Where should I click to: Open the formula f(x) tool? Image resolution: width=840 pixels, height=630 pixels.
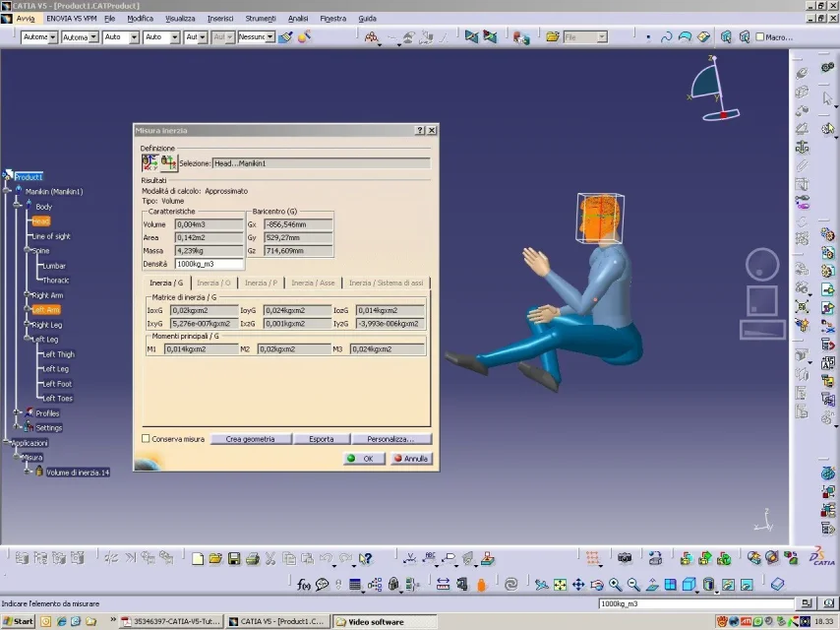303,585
